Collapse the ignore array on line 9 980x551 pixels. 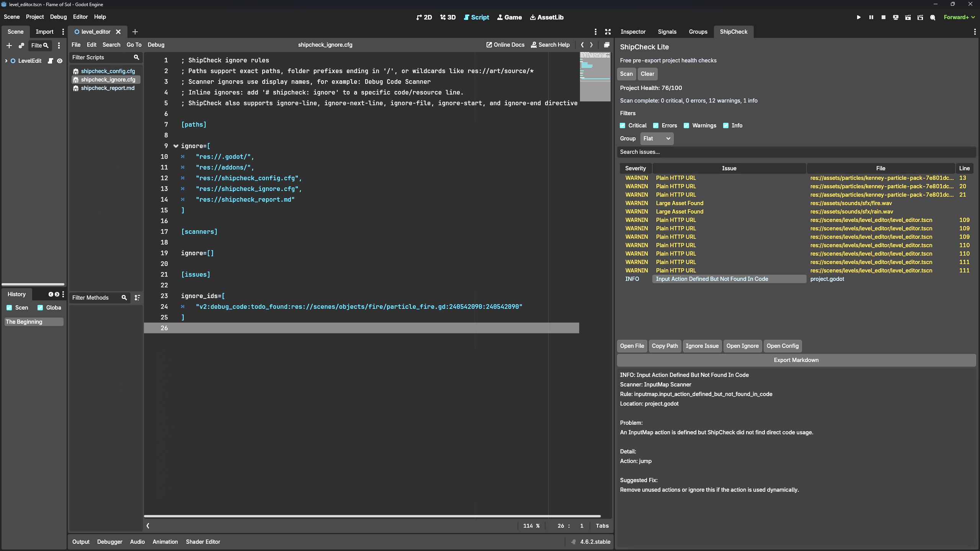pos(176,146)
